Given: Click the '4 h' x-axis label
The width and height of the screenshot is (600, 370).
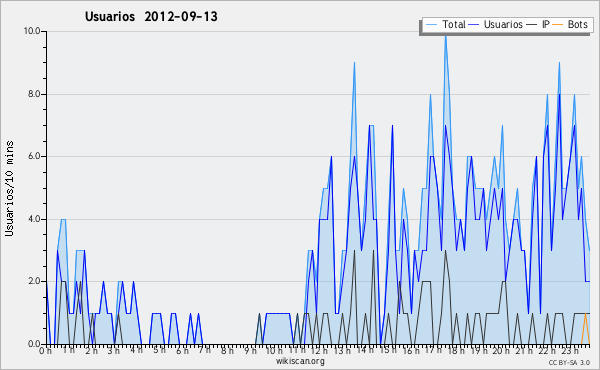Looking at the screenshot, I should tap(137, 350).
